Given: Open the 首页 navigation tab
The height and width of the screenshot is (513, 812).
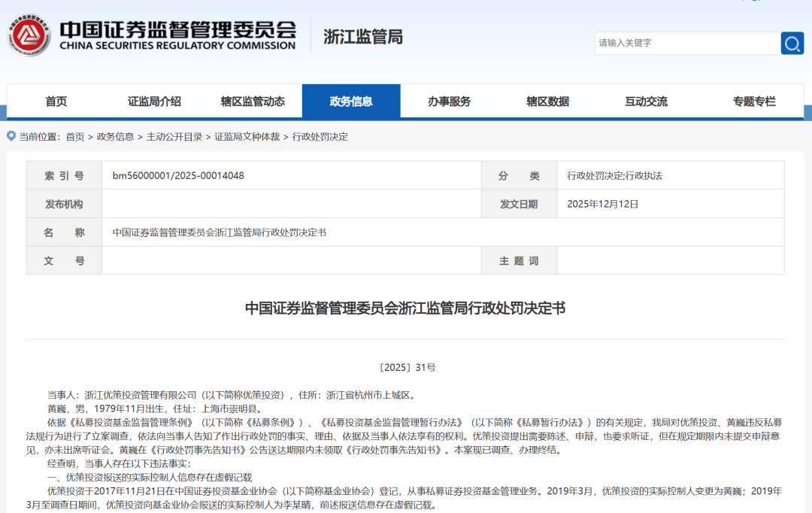Looking at the screenshot, I should tap(56, 102).
